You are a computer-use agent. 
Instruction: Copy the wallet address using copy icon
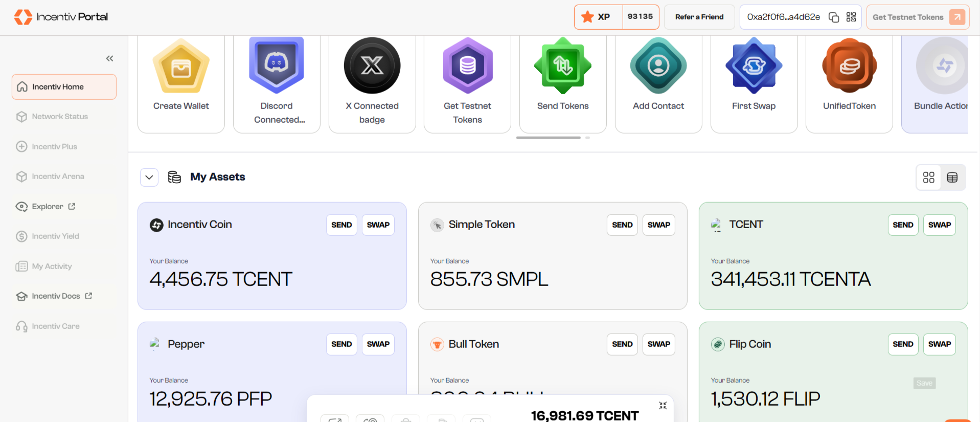click(x=834, y=17)
